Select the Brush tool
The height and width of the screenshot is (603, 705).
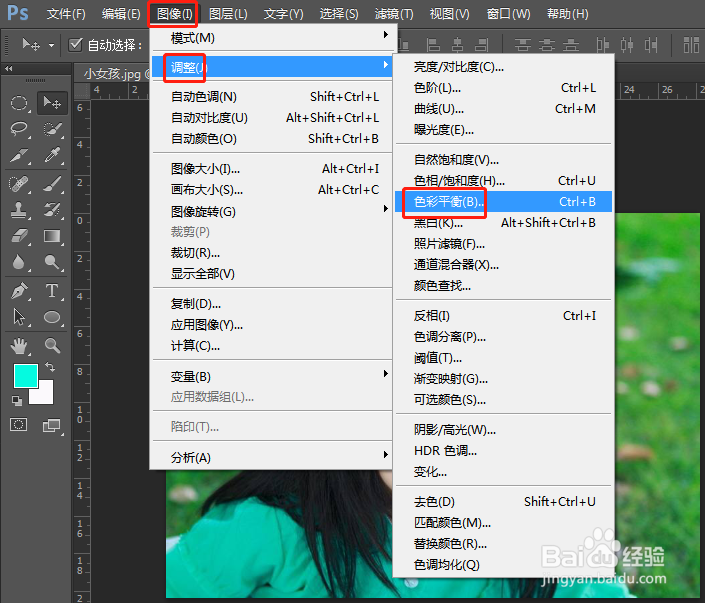tap(52, 184)
